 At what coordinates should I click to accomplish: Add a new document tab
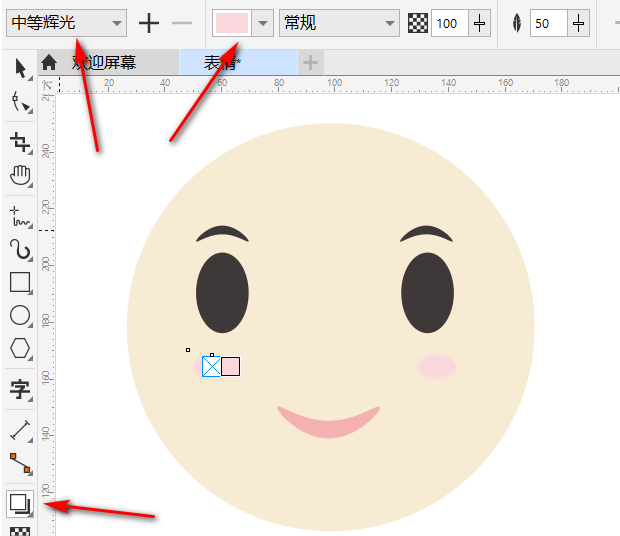[311, 63]
